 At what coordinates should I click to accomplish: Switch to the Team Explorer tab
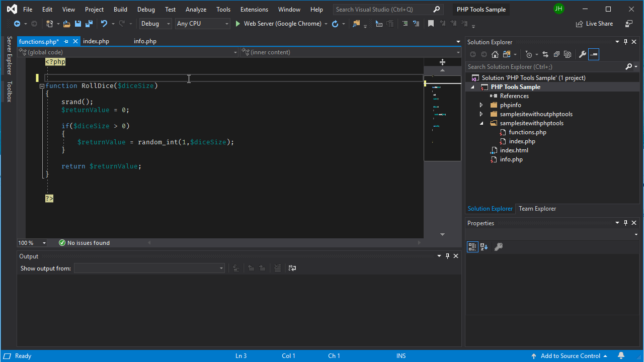tap(537, 209)
